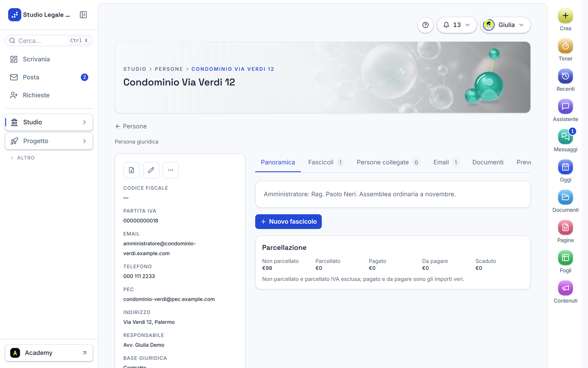Click the phone number 000 111 2233
Image resolution: width=588 pixels, height=368 pixels.
click(x=139, y=276)
